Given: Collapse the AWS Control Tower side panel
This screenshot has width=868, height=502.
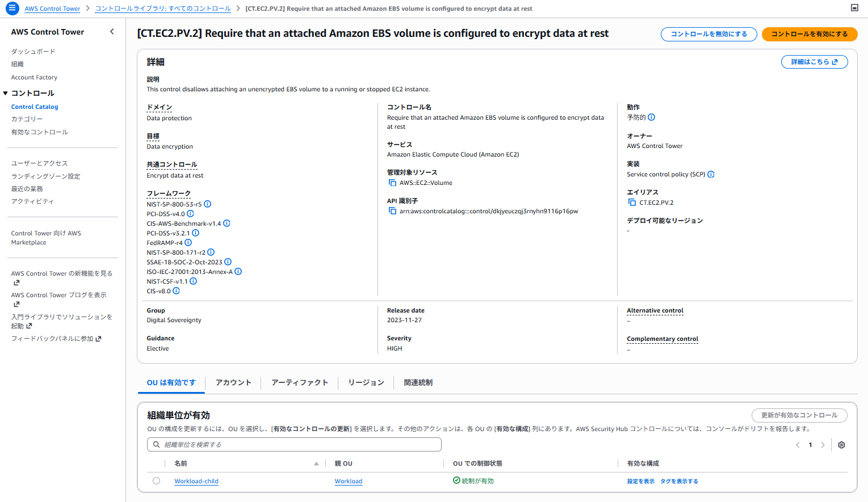Looking at the screenshot, I should pos(112,32).
